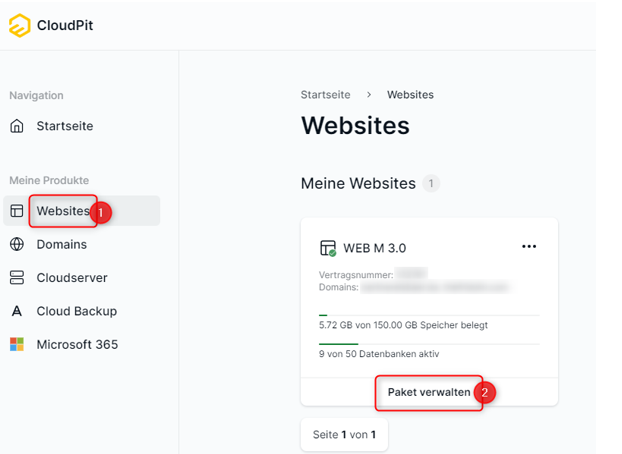622x454 pixels.
Task: Navigate to Microsoft 365 products
Action: (x=77, y=345)
